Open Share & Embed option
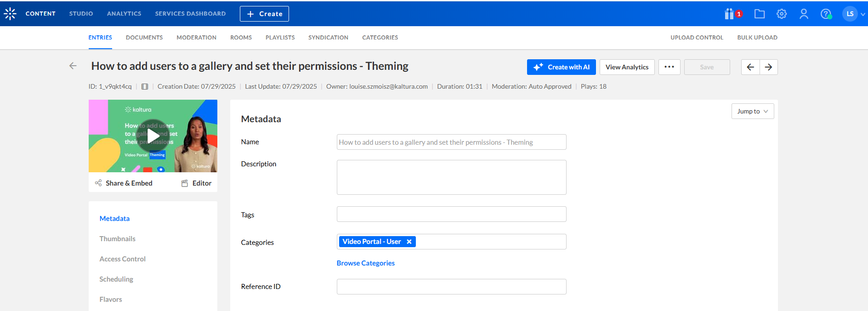The width and height of the screenshot is (868, 311). (124, 183)
